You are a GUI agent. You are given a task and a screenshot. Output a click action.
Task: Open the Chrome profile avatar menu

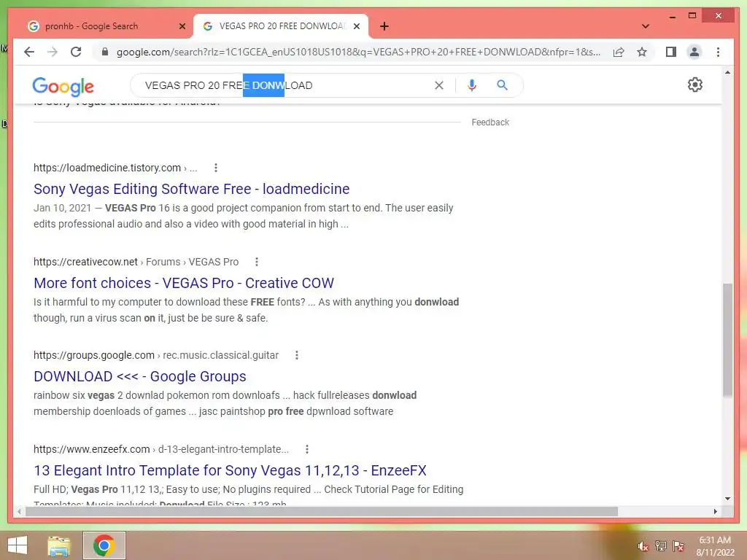coord(694,52)
